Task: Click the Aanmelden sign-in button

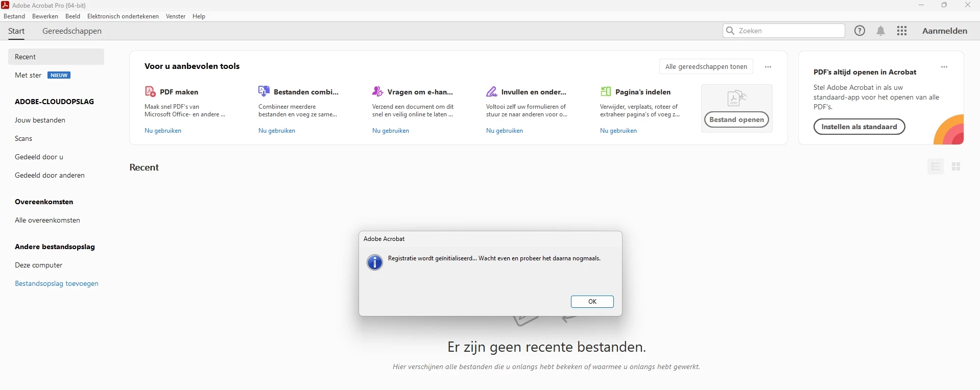Action: coord(945,31)
